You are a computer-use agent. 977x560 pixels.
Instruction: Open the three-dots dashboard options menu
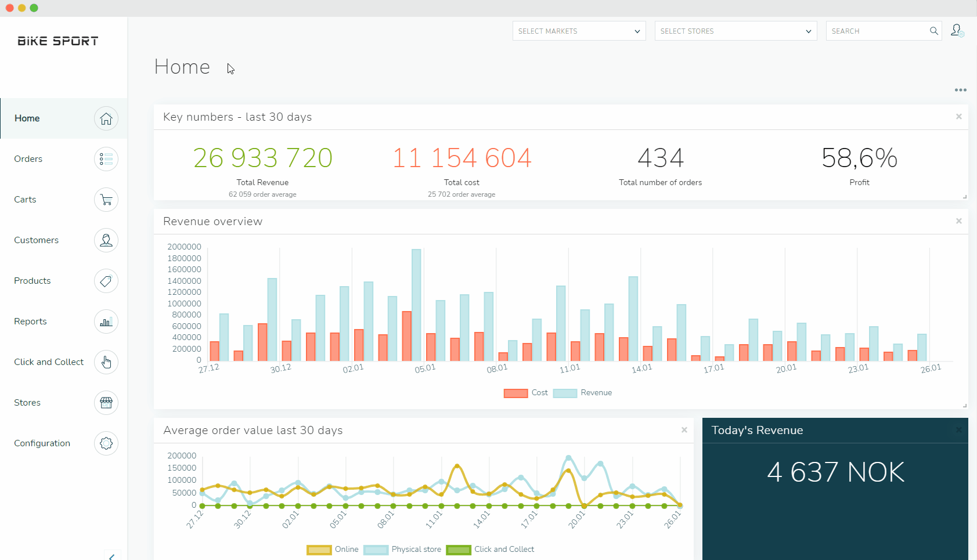(x=961, y=90)
